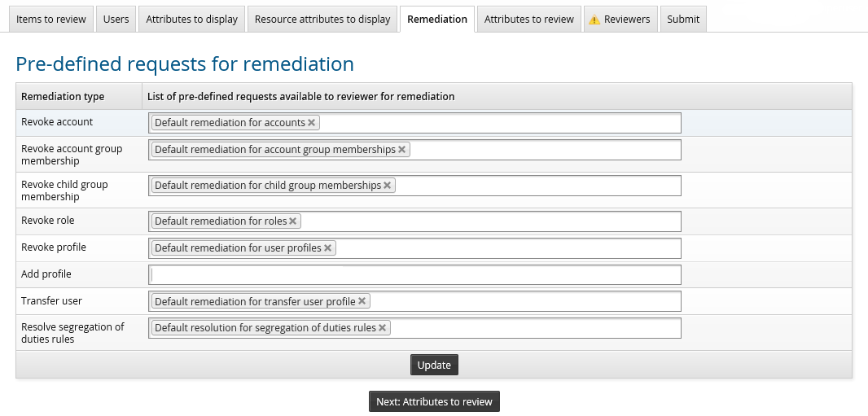Click the warning icon on Reviewers tab

click(x=594, y=20)
